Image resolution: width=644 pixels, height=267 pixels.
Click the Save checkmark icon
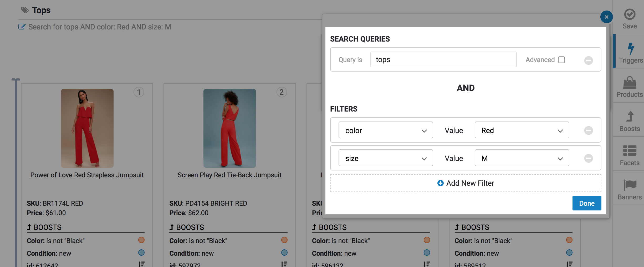(630, 14)
